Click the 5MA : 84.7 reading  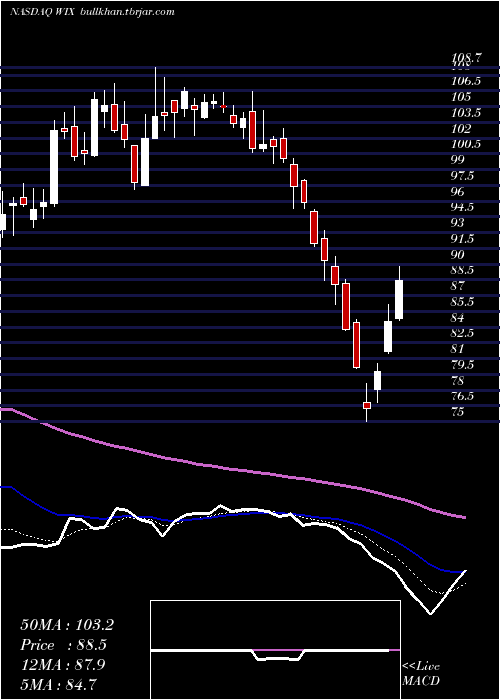point(59,684)
